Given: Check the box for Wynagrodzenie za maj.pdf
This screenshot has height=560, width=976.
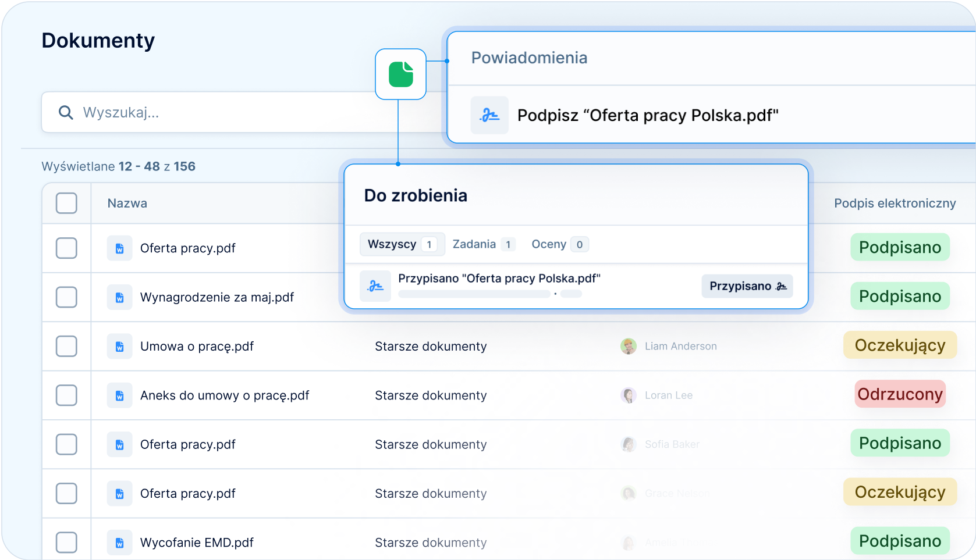Looking at the screenshot, I should [66, 297].
